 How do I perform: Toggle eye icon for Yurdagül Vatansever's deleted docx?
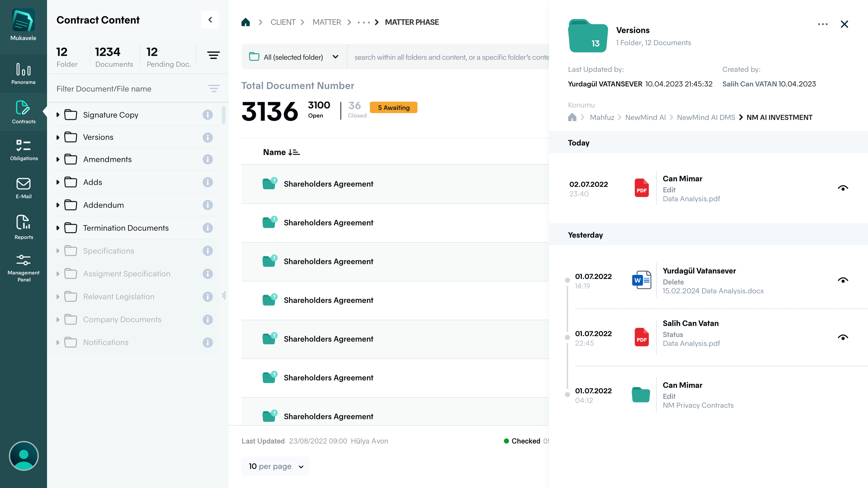843,280
